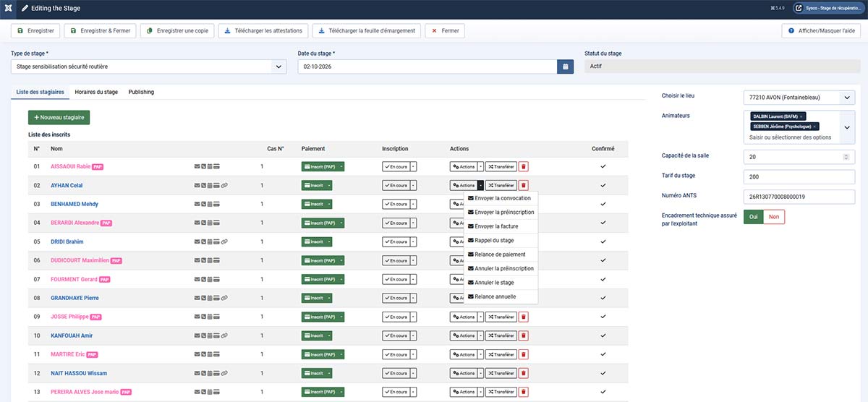Expand the Type de stage dropdown
This screenshot has height=402, width=868.
click(x=279, y=67)
